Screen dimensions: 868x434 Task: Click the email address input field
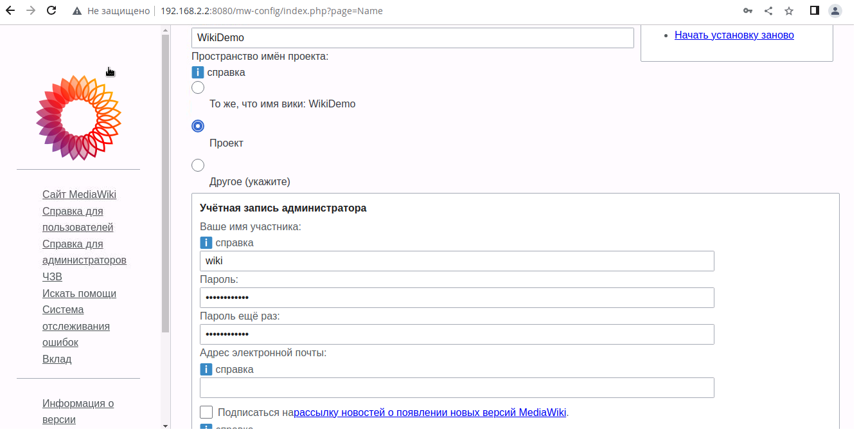click(457, 388)
